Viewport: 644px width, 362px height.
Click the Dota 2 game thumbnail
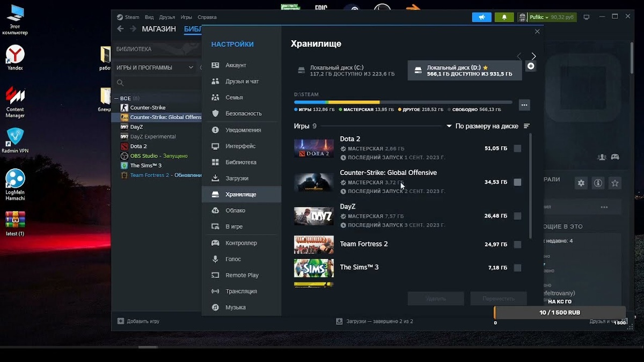tap(314, 149)
